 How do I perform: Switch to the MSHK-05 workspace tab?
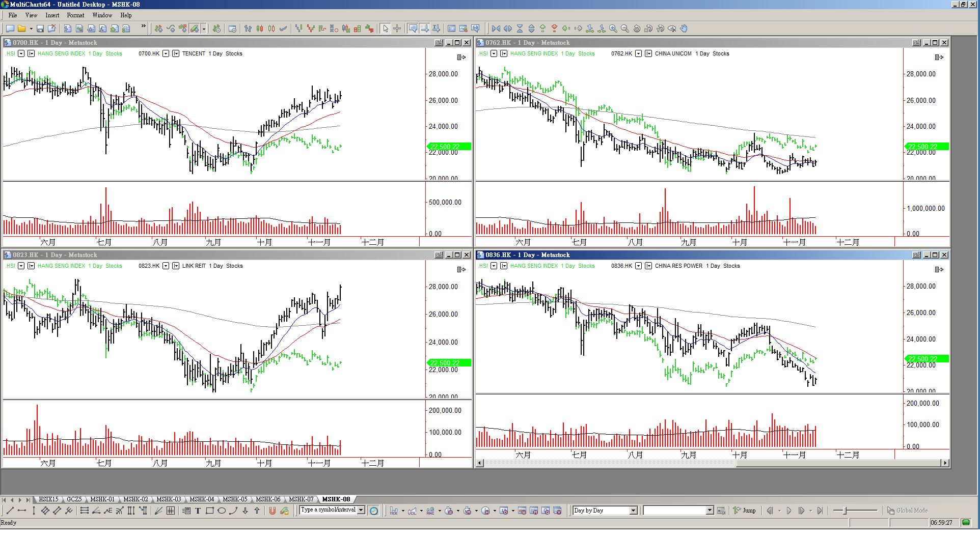tap(235, 499)
